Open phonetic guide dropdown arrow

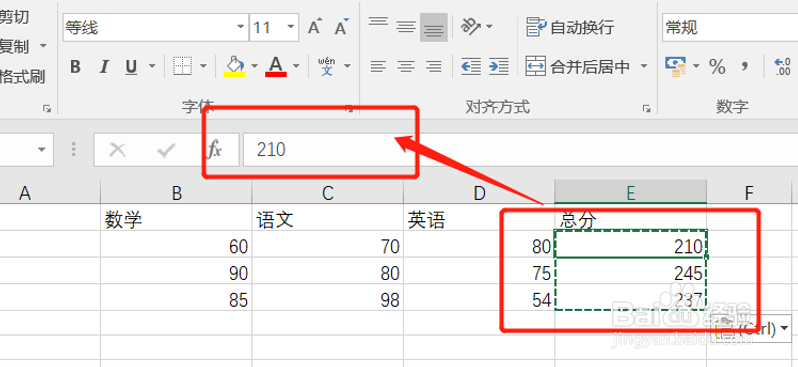348,66
